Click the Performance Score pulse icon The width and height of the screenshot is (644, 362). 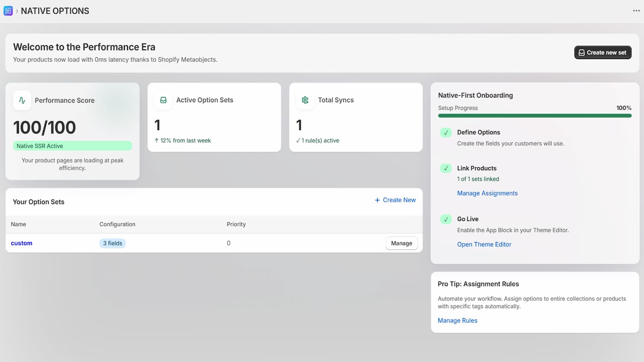coord(22,100)
